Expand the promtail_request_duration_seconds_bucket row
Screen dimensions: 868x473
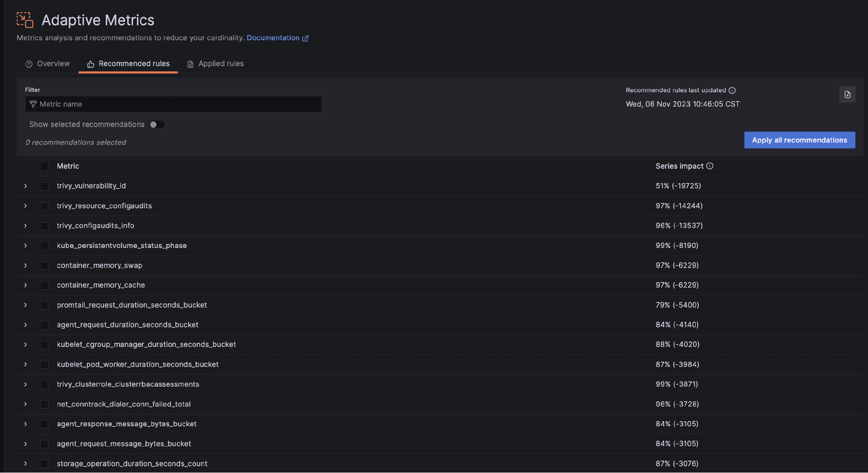(26, 305)
